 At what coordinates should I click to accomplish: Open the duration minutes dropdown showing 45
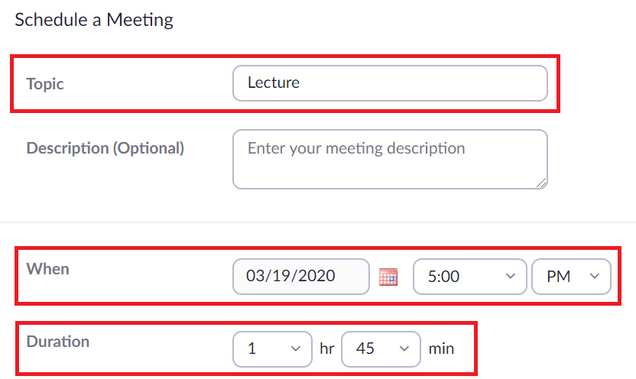(x=381, y=349)
